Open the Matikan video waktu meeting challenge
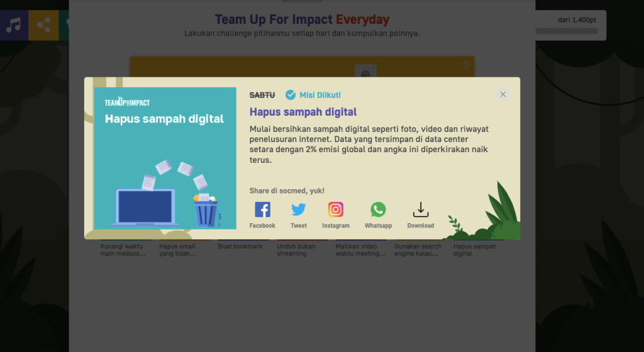Image resolution: width=644 pixels, height=352 pixels. tap(360, 250)
